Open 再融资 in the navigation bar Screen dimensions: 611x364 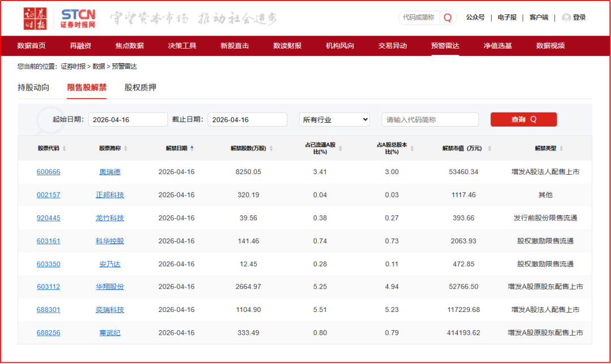80,46
